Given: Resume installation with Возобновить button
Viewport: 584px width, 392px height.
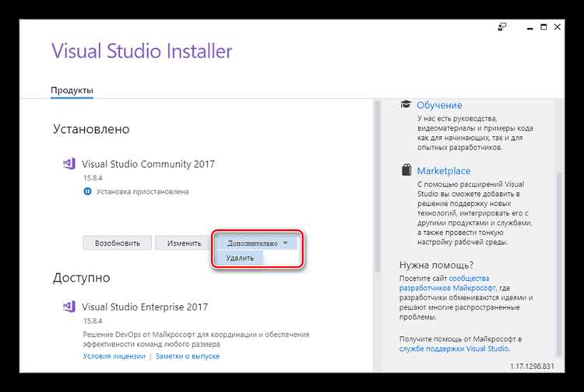Looking at the screenshot, I should (x=118, y=243).
